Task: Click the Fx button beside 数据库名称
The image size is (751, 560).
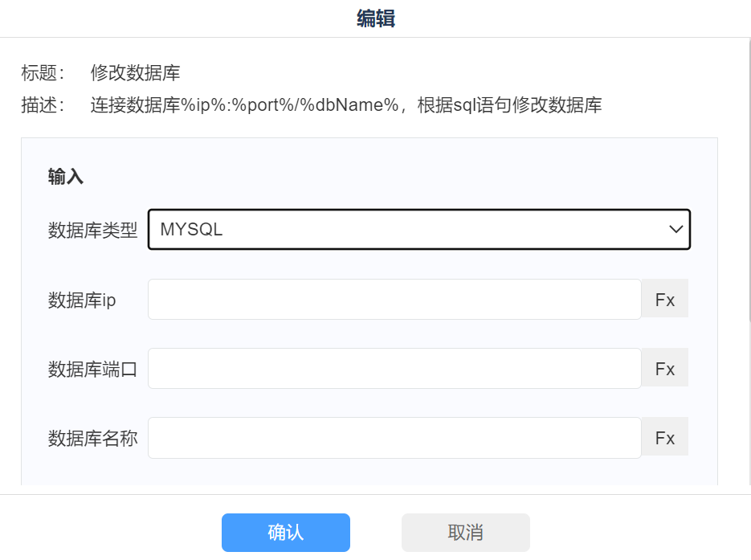Action: (664, 438)
